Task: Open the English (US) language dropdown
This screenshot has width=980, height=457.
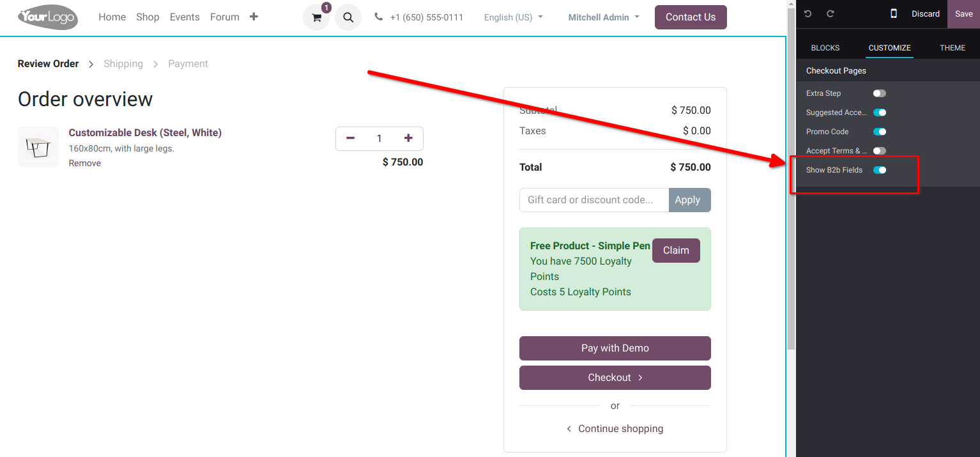Action: (x=513, y=17)
